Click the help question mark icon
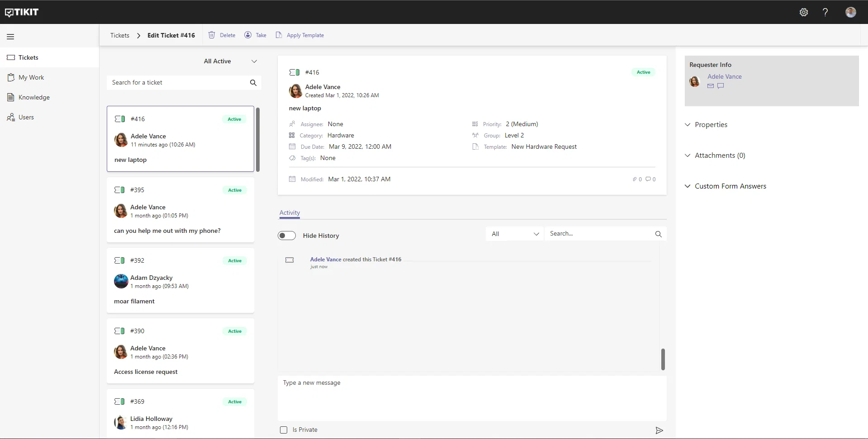Screen dimensions: 868x439 pos(825,12)
